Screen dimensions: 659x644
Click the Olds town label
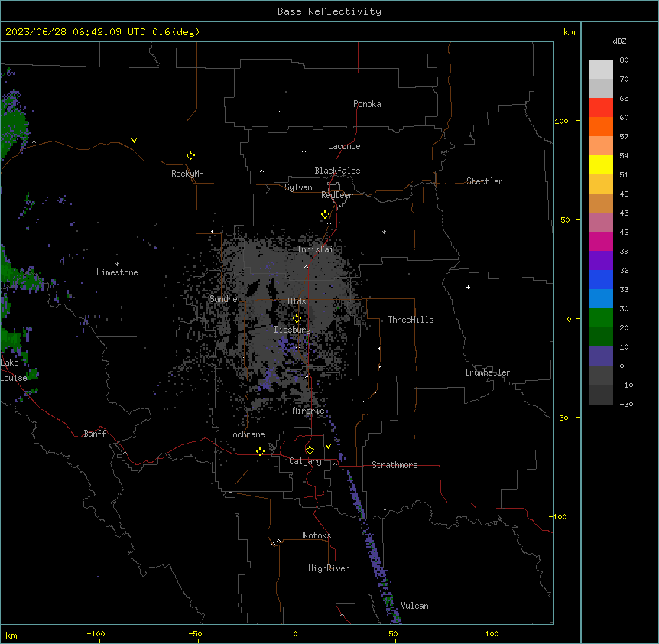pos(297,301)
